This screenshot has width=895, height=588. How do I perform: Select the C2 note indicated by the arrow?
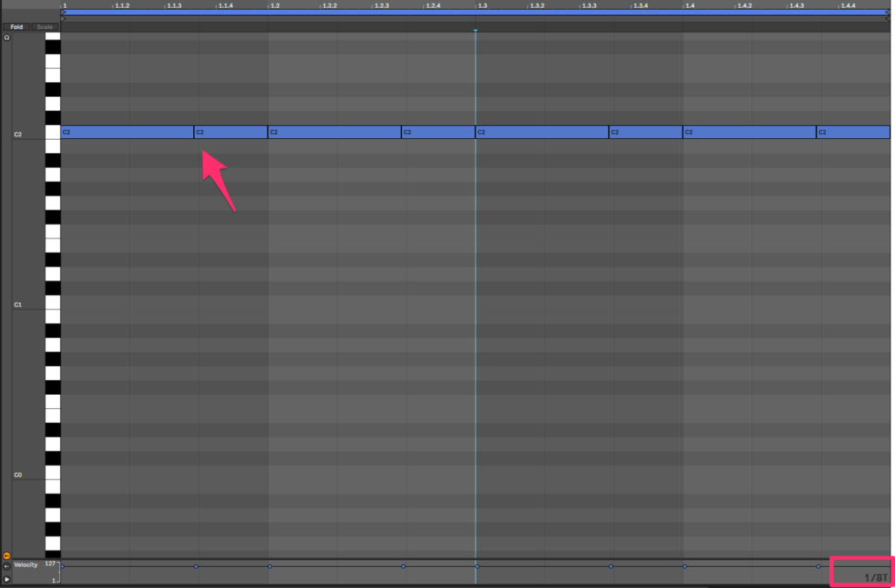231,132
